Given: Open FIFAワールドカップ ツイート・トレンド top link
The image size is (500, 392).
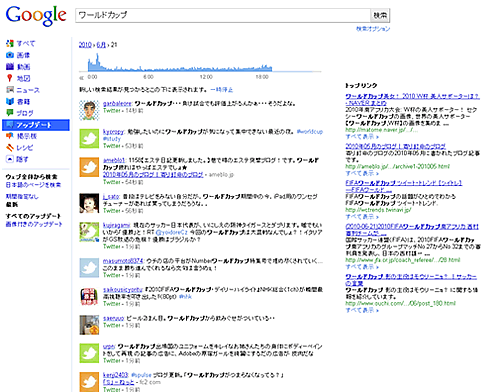Looking at the screenshot, I should [404, 186].
